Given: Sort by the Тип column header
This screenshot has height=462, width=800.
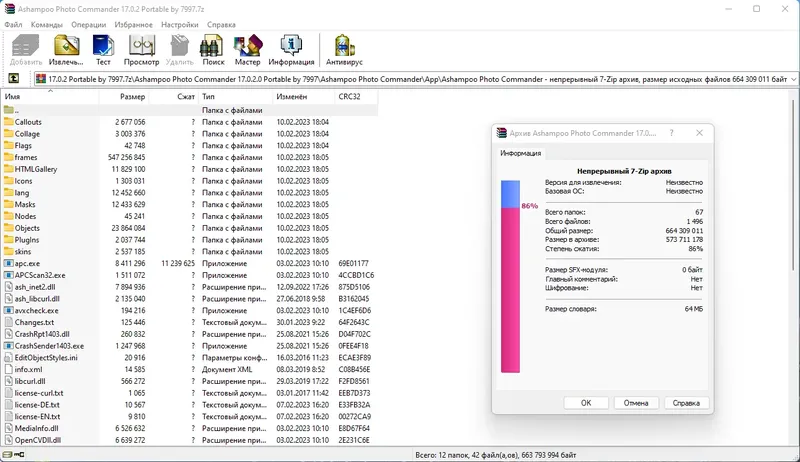Looking at the screenshot, I should click(236, 96).
